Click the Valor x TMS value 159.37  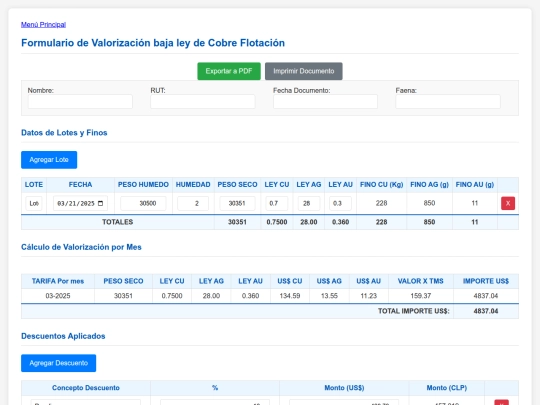[x=420, y=296]
